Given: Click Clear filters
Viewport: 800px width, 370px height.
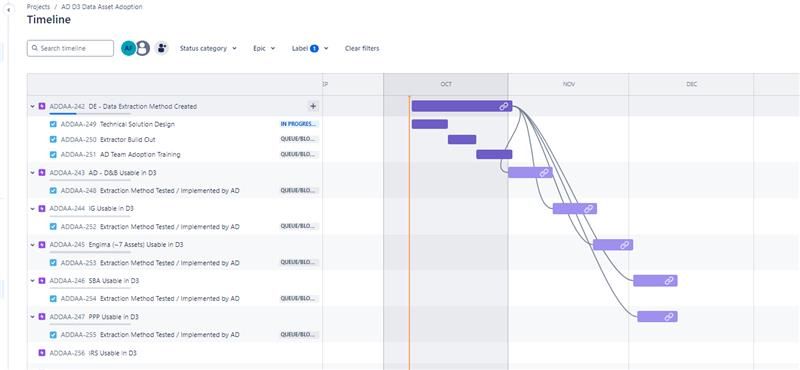Looking at the screenshot, I should (362, 48).
